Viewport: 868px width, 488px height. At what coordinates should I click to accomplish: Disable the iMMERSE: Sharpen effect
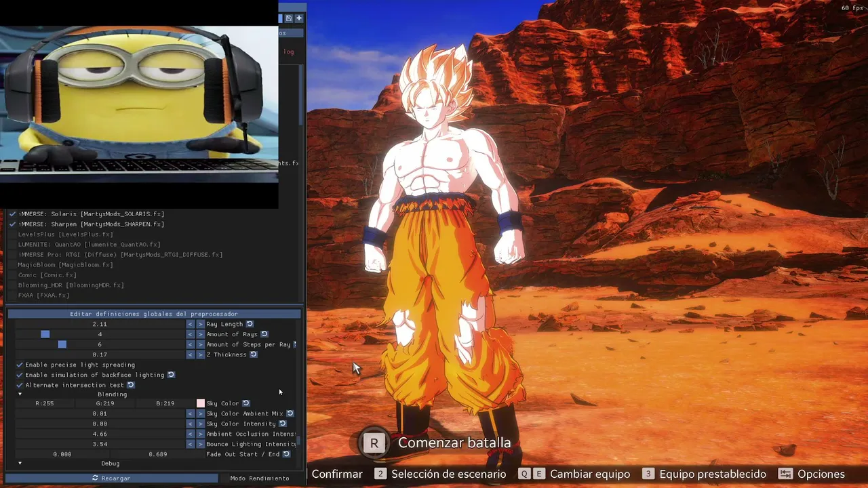pos(12,224)
